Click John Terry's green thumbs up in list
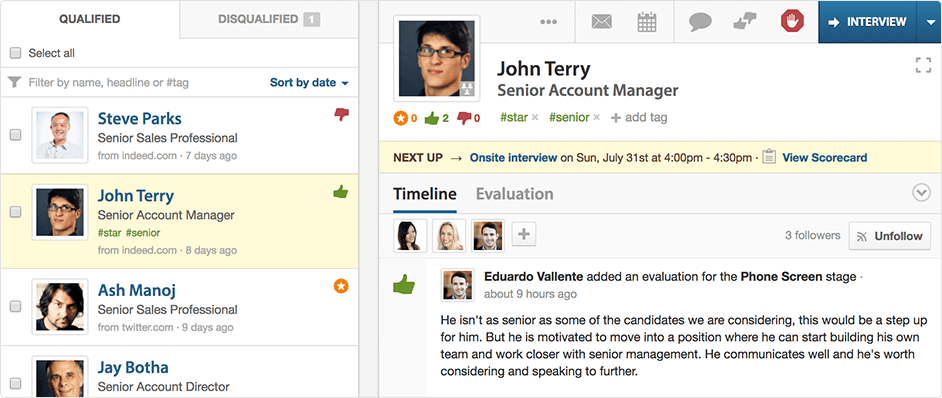 [x=341, y=192]
